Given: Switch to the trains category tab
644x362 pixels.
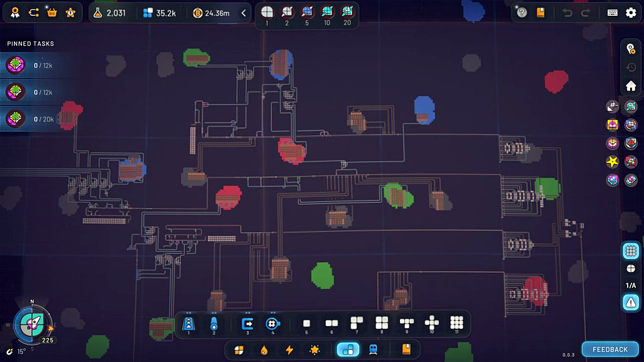Looking at the screenshot, I should click(x=373, y=349).
